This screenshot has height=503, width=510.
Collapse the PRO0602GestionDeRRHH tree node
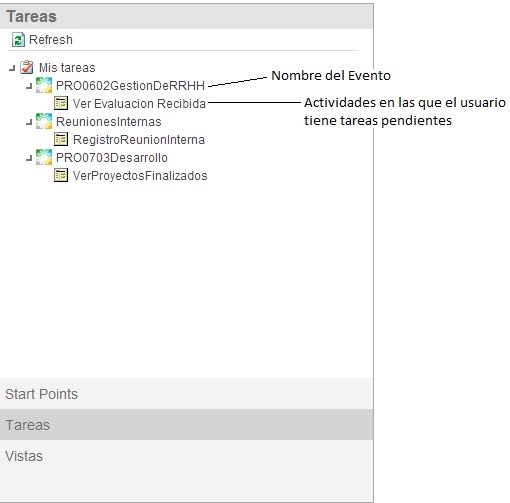29,87
